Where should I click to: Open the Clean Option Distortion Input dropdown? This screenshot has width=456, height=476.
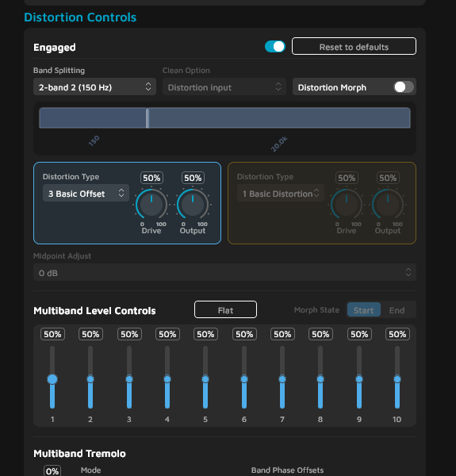point(224,86)
